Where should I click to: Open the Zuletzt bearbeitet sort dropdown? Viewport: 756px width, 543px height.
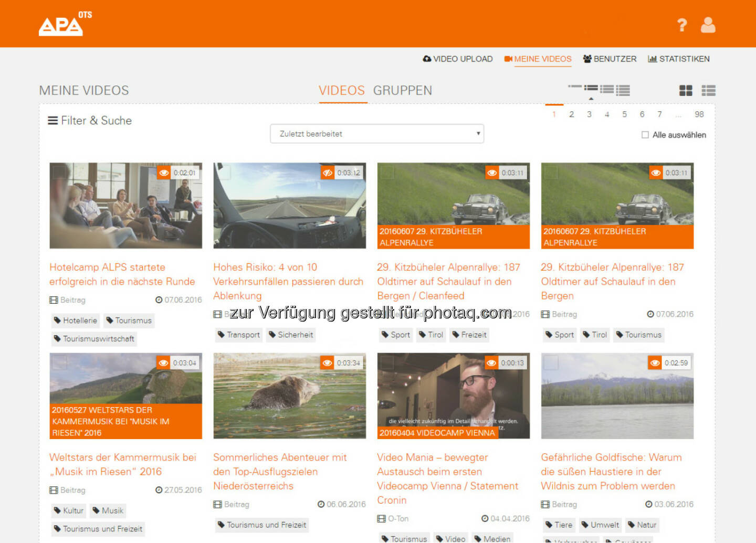point(376,134)
